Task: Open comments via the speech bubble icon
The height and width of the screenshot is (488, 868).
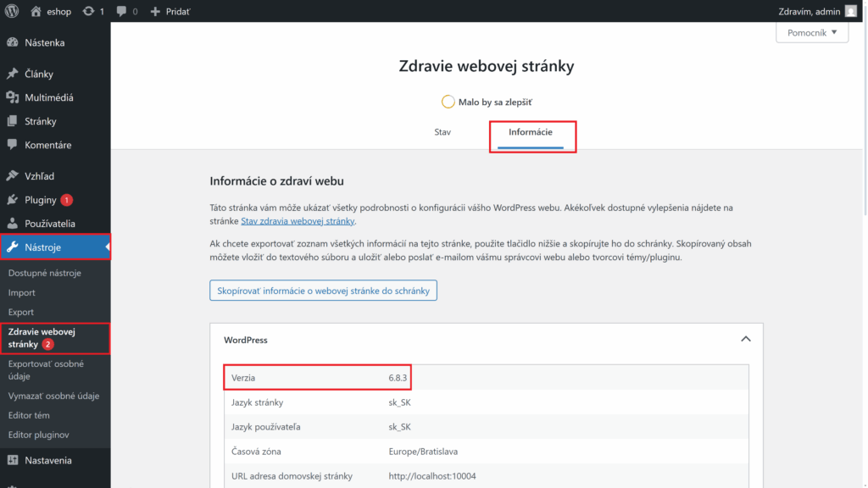Action: click(x=123, y=11)
